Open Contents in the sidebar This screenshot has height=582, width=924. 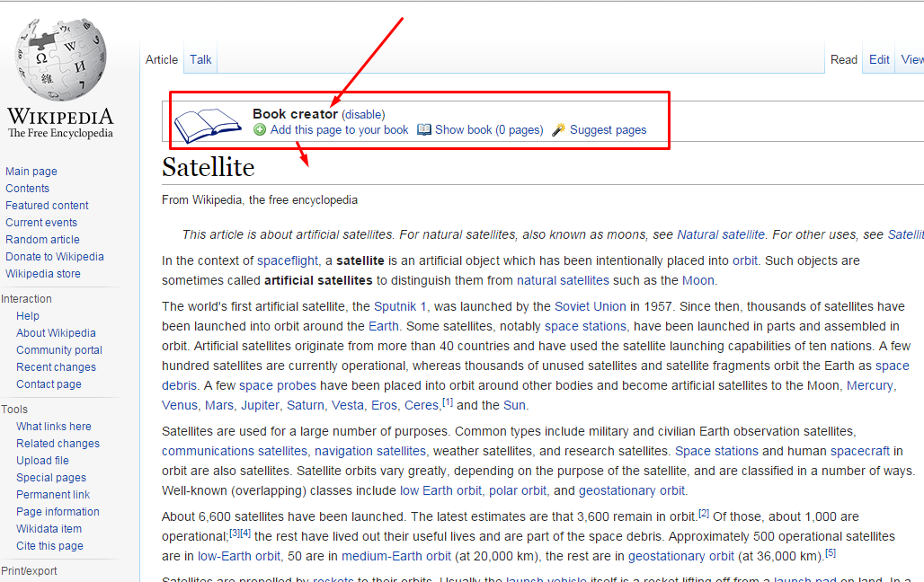coord(27,189)
